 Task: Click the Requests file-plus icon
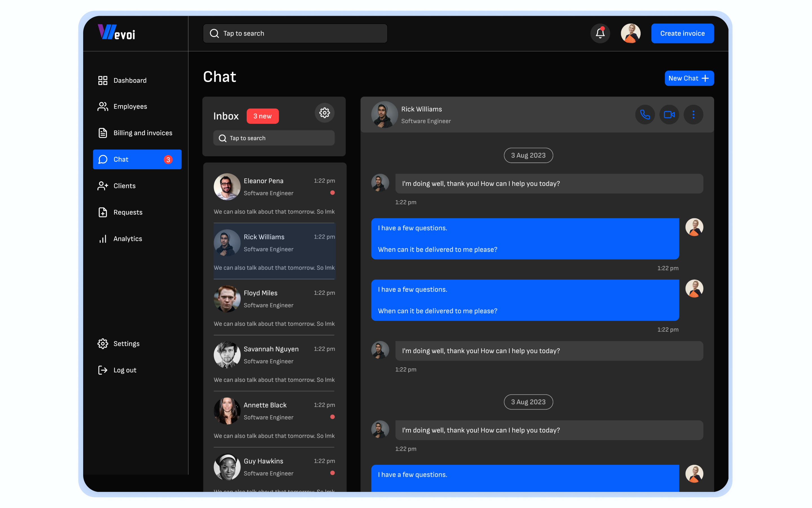coord(102,212)
